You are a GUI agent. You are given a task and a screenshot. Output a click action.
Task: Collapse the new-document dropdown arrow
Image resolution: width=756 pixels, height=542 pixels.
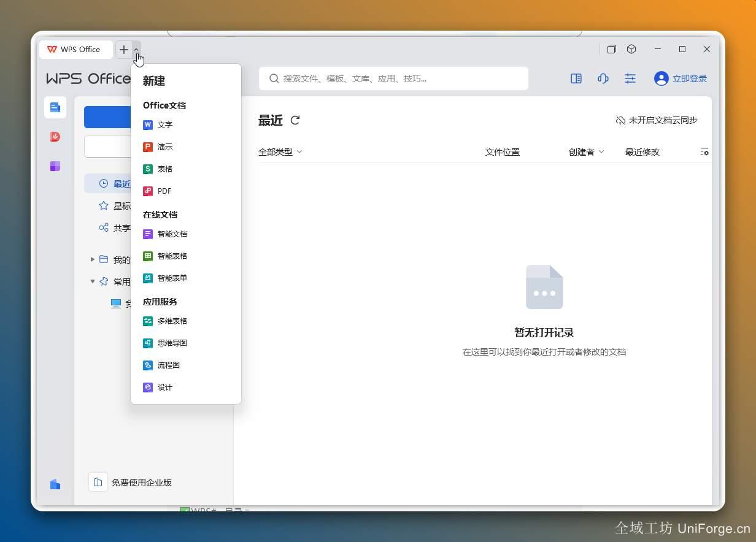(x=136, y=50)
